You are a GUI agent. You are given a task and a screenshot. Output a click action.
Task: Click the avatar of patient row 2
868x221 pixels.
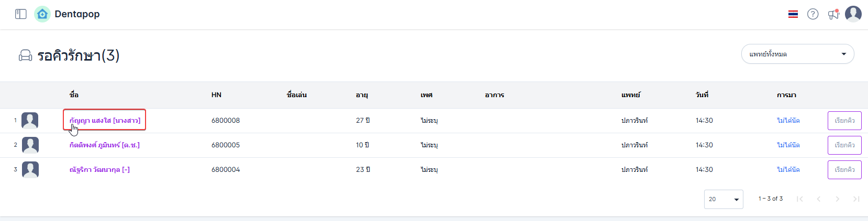(x=30, y=145)
